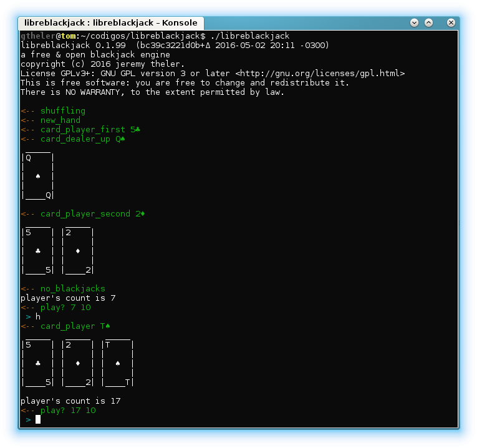The image size is (477, 448).
Task: Click the Ten of spades card
Action: click(118, 363)
